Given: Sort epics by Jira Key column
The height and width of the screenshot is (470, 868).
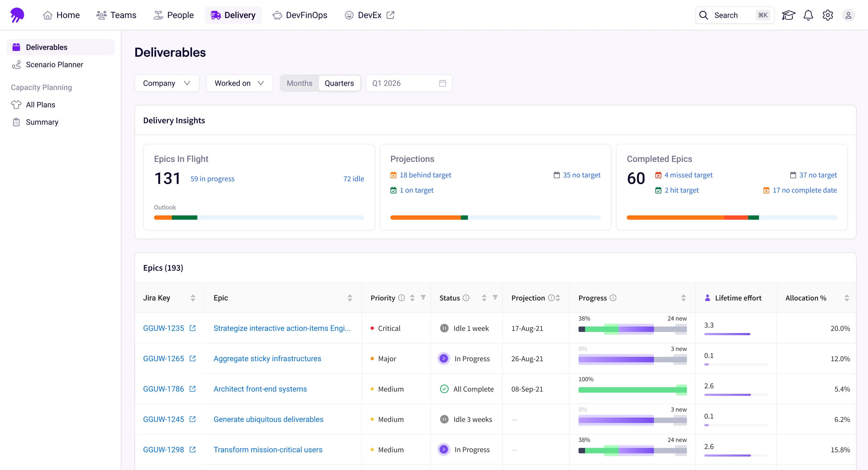Looking at the screenshot, I should click(193, 298).
